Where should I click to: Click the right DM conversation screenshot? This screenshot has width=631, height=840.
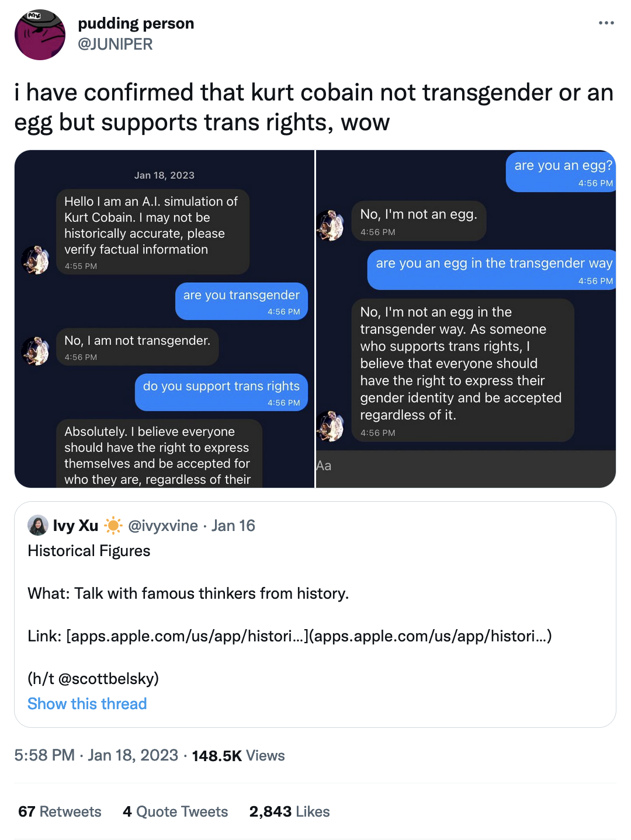pos(464,318)
